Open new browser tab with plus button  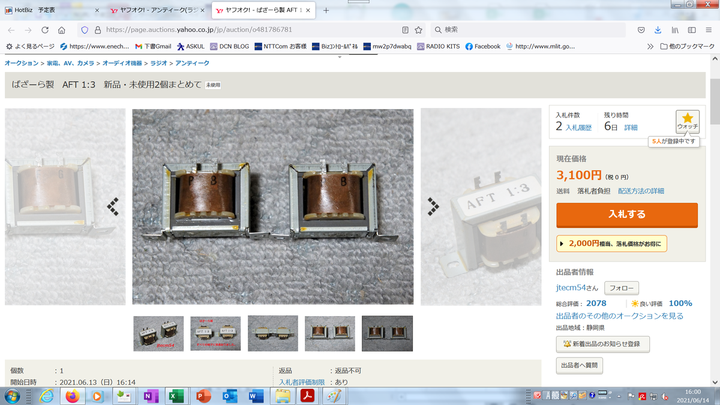click(x=326, y=10)
